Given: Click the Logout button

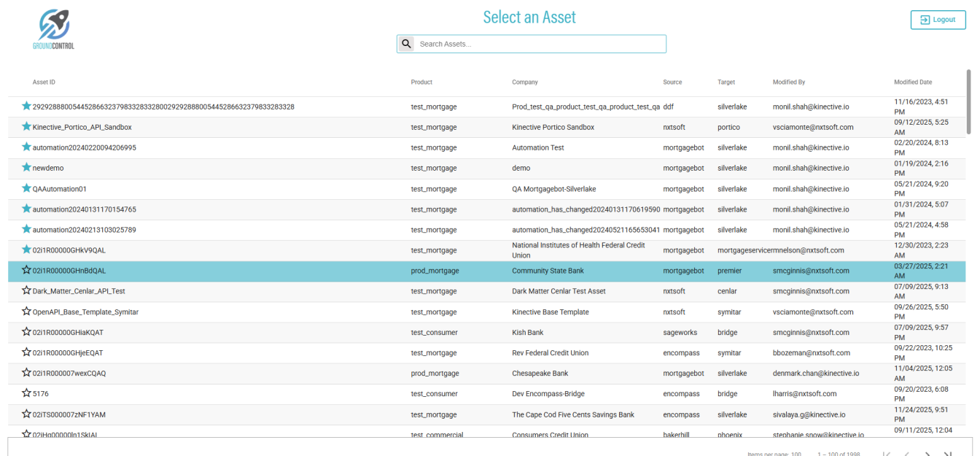Looking at the screenshot, I should point(938,20).
